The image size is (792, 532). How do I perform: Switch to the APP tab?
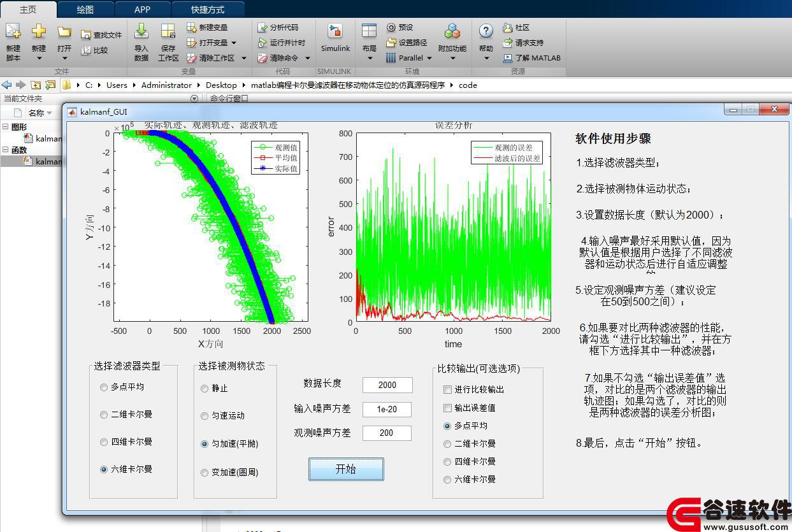(x=143, y=10)
